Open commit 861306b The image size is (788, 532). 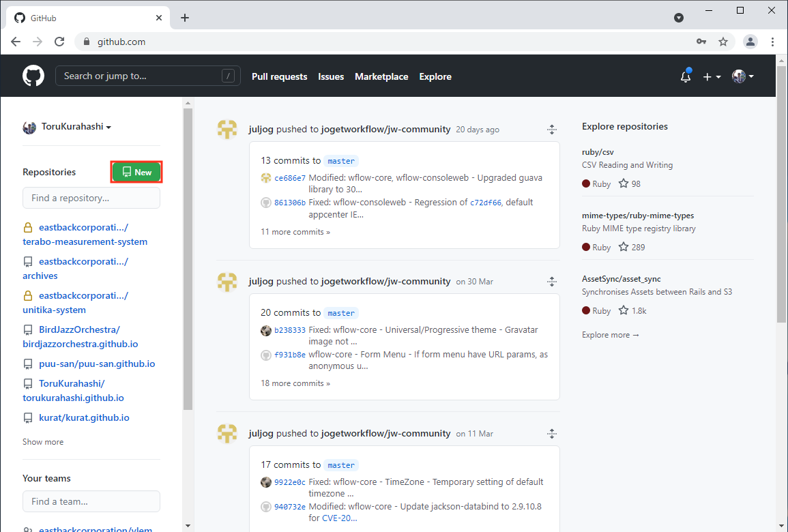(x=290, y=203)
